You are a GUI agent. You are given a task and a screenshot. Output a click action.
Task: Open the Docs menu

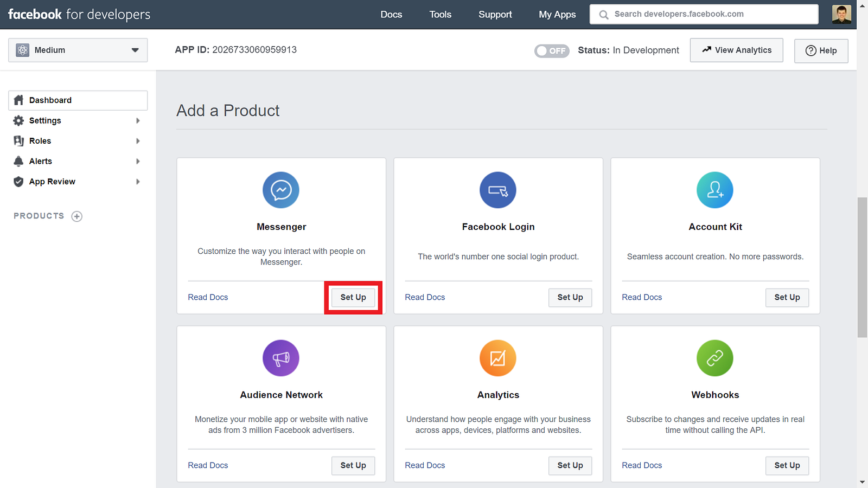tap(391, 15)
